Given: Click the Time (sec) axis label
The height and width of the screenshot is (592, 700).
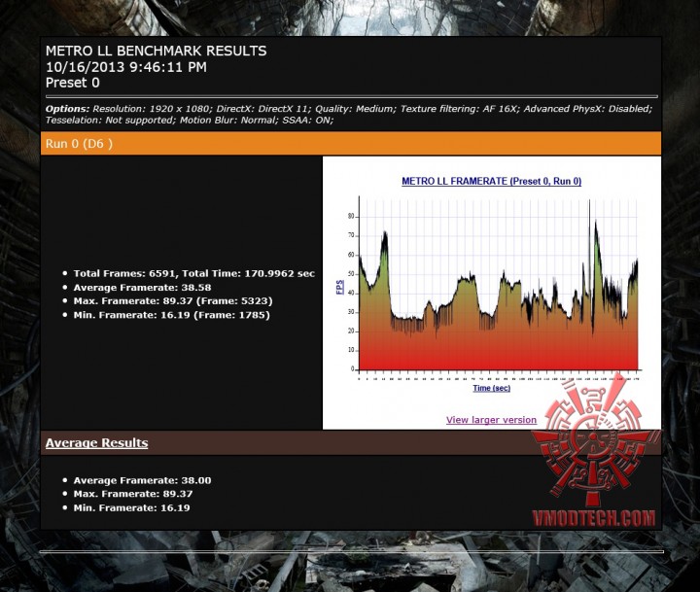Looking at the screenshot, I should [492, 388].
